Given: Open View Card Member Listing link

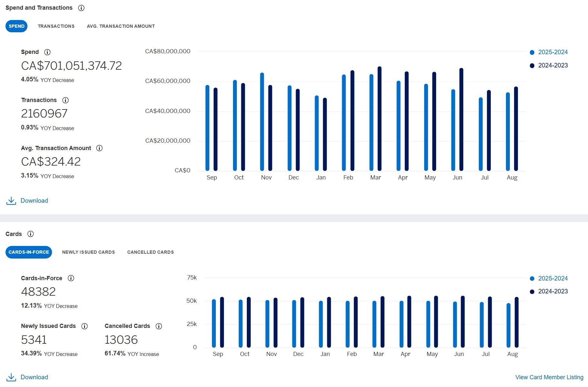Looking at the screenshot, I should pyautogui.click(x=549, y=377).
